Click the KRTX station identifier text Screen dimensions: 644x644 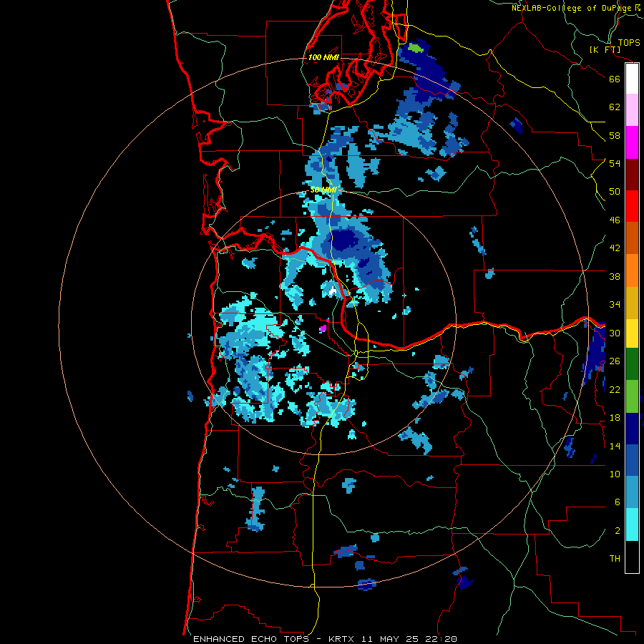[343, 639]
